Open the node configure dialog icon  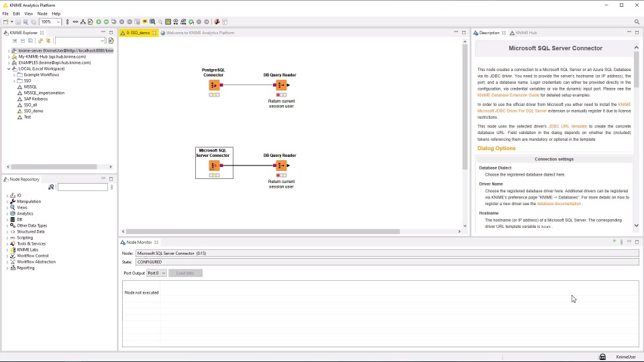tap(91, 21)
